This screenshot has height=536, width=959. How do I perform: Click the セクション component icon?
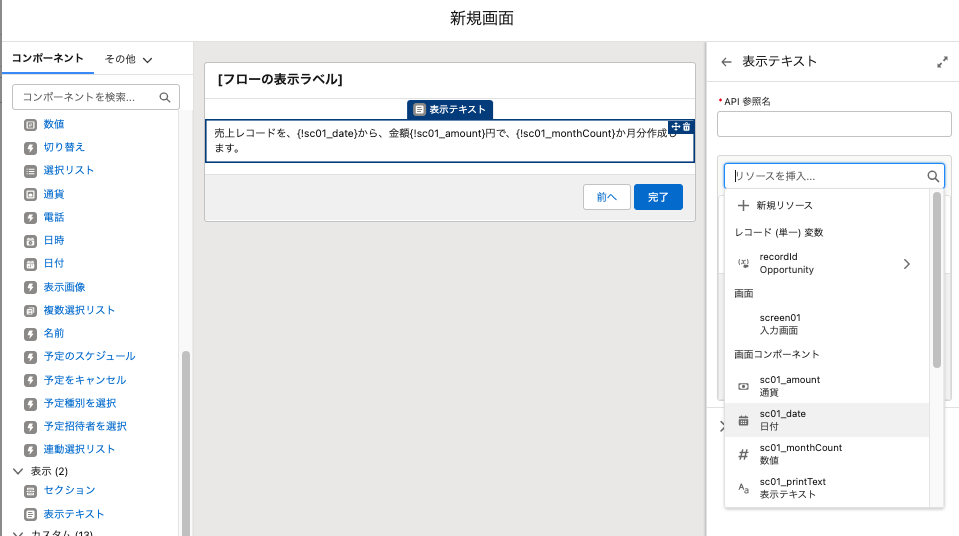[x=31, y=491]
